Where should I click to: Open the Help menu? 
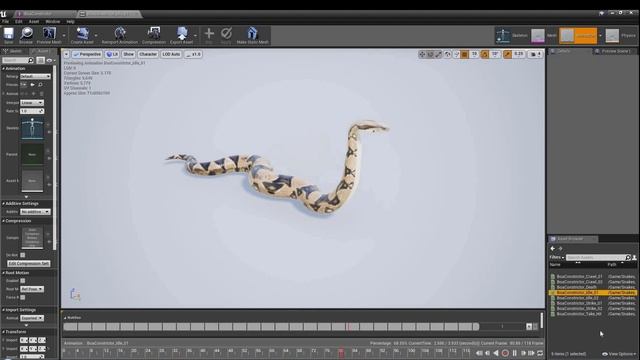coord(71,22)
